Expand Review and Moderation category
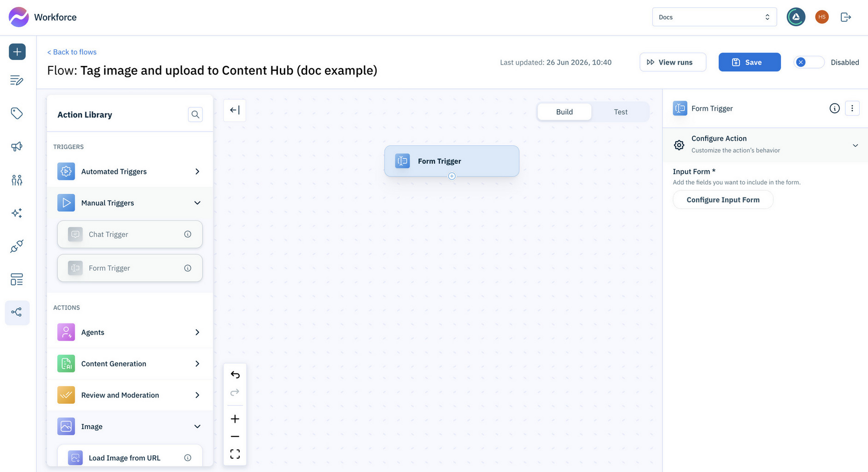Viewport: 868px width, 472px height. click(130, 395)
